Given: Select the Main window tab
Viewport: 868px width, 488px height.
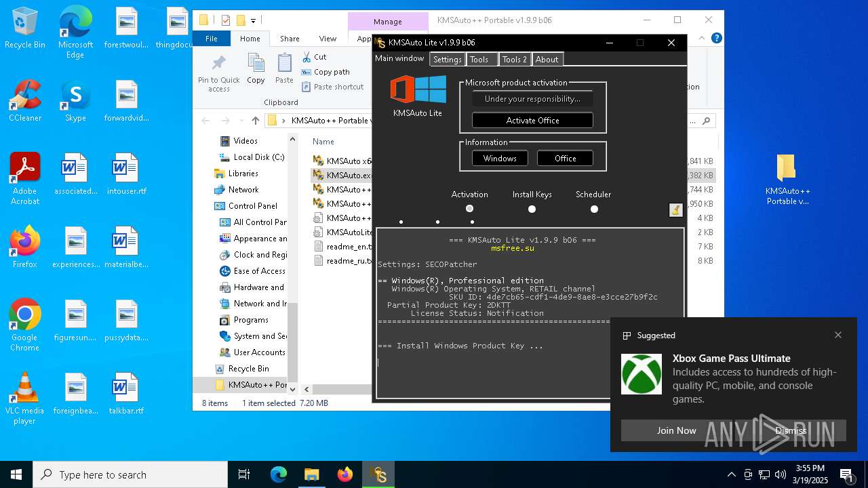Looking at the screenshot, I should pos(399,58).
